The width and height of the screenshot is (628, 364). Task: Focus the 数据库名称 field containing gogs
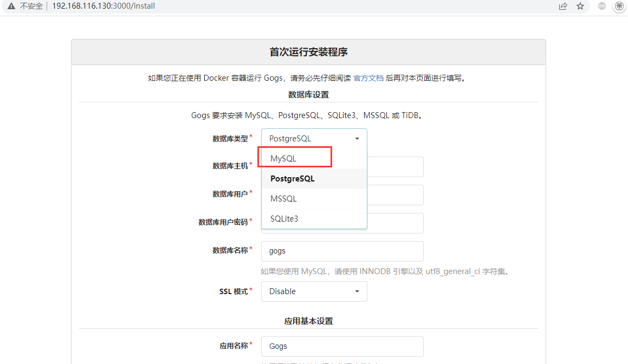(342, 251)
